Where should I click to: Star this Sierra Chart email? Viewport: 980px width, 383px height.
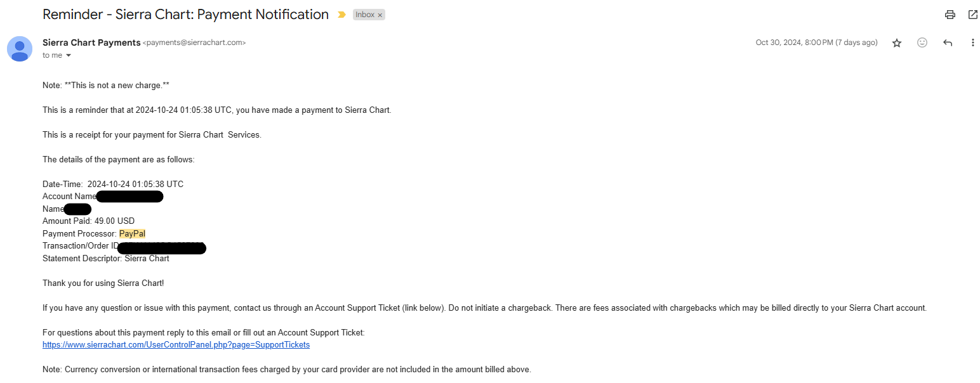[x=897, y=43]
